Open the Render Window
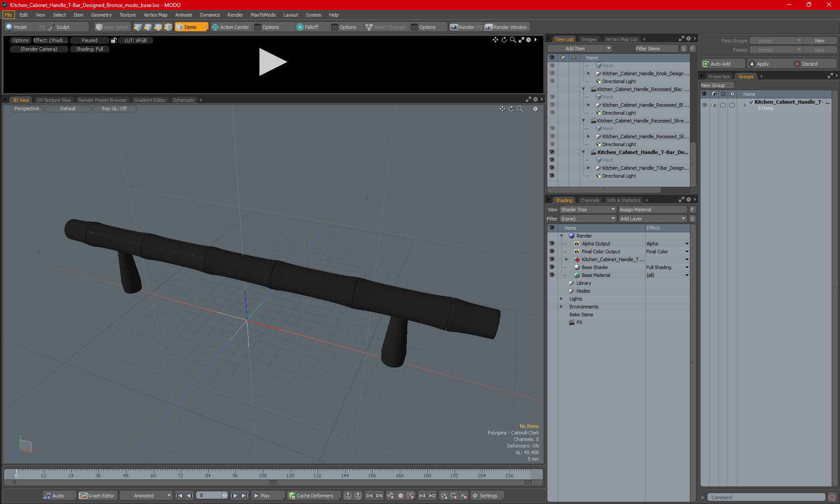 coord(507,27)
